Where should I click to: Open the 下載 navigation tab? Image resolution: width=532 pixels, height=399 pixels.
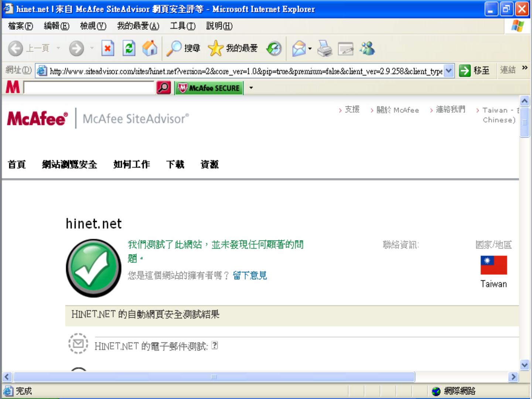(x=175, y=164)
